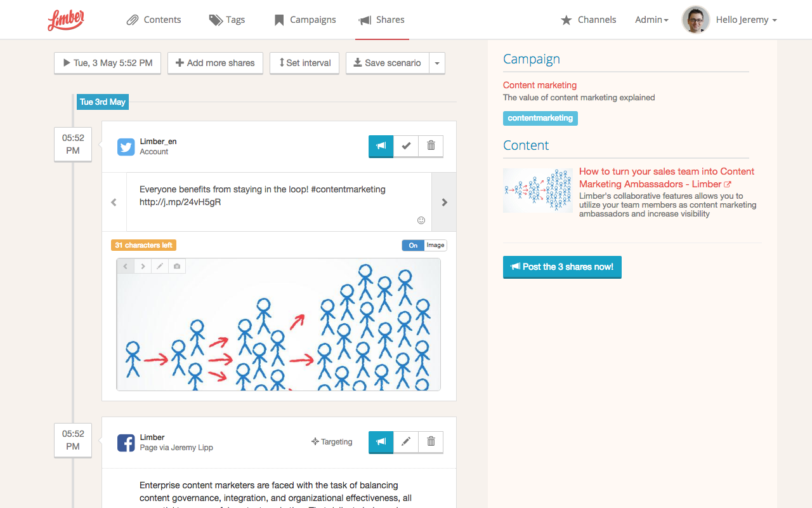Screen dimensions: 812x508
Task: Open the Contents tab
Action: [x=154, y=20]
